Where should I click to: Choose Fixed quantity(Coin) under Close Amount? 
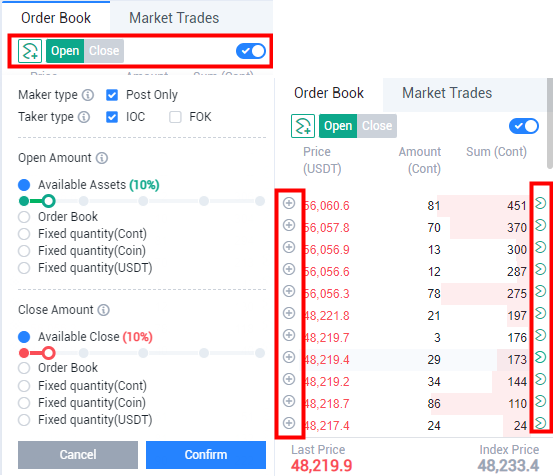pos(24,403)
